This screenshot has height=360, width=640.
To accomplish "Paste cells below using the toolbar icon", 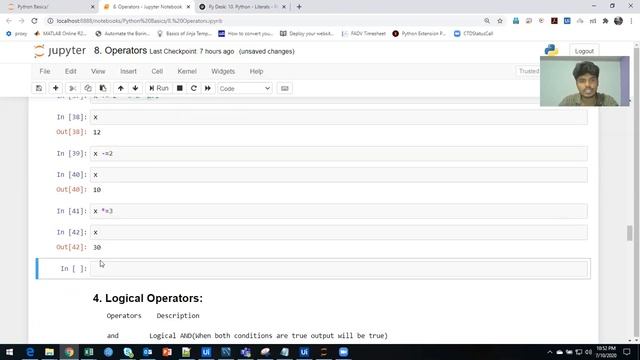I will [103, 88].
